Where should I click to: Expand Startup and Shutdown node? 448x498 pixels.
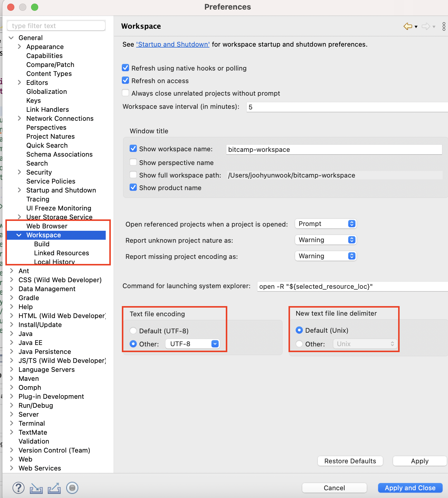tap(19, 190)
